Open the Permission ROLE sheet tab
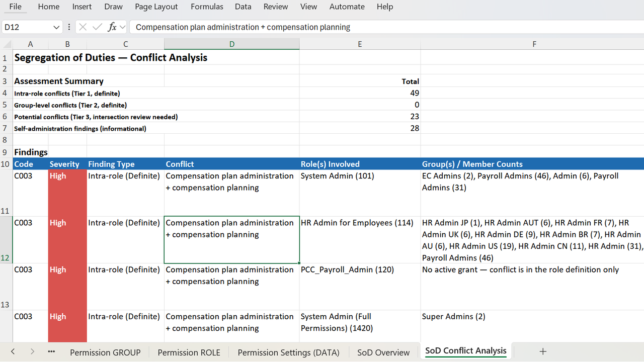Viewport: 644px width, 362px height. point(189,352)
